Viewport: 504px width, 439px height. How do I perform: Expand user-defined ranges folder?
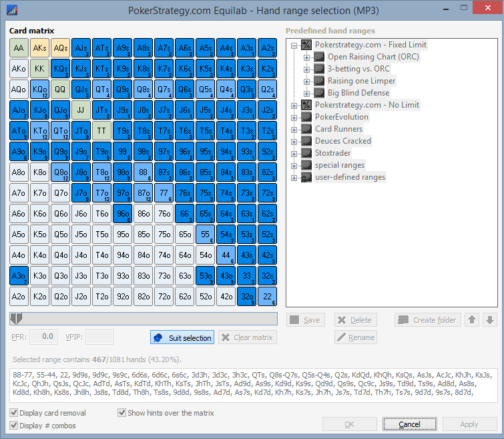click(x=294, y=178)
